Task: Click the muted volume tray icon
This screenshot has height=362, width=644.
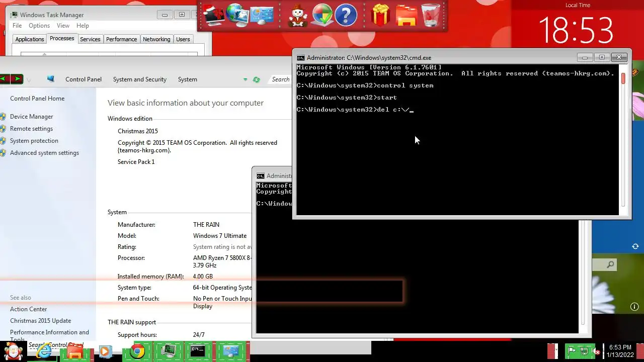Action: click(x=596, y=351)
